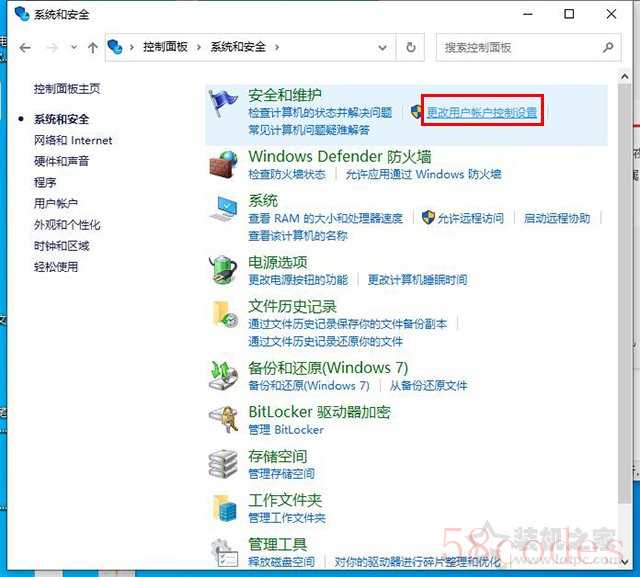Open Windows Defender 防火墙 heading

(340, 156)
